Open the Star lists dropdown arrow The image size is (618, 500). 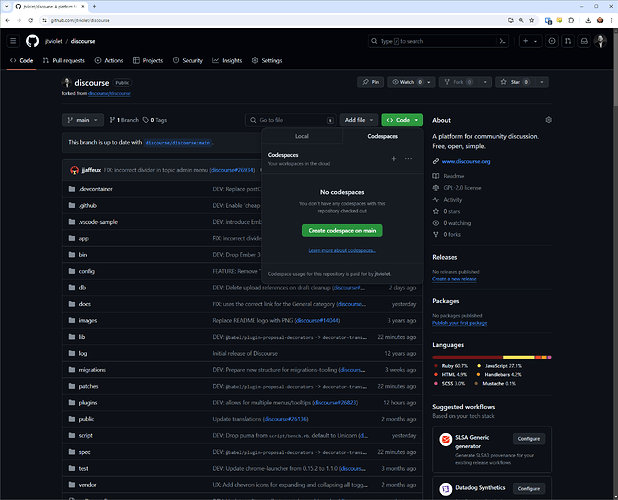pos(542,82)
